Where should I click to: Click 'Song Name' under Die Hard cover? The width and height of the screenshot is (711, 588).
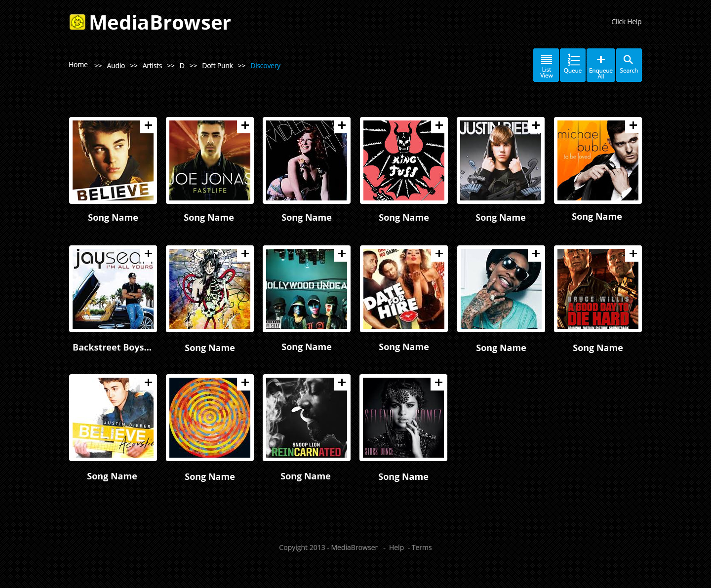coord(598,348)
